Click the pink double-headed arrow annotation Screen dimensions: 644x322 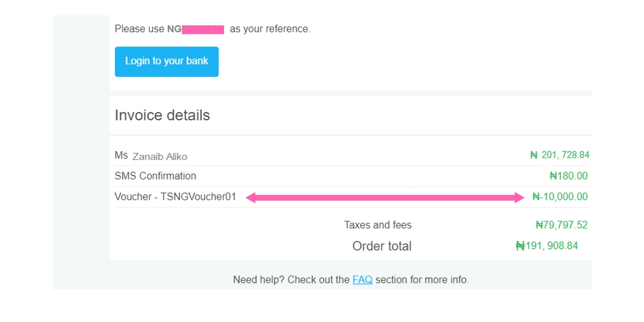385,197
